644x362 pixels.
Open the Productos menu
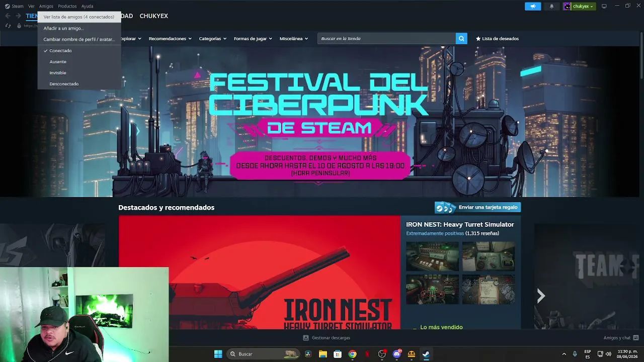coord(67,6)
